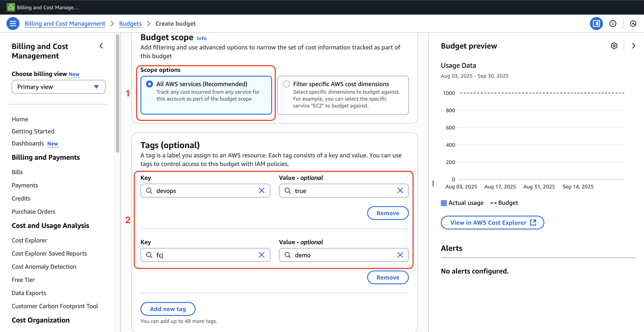Toggle the split panel icon in header

tap(596, 24)
